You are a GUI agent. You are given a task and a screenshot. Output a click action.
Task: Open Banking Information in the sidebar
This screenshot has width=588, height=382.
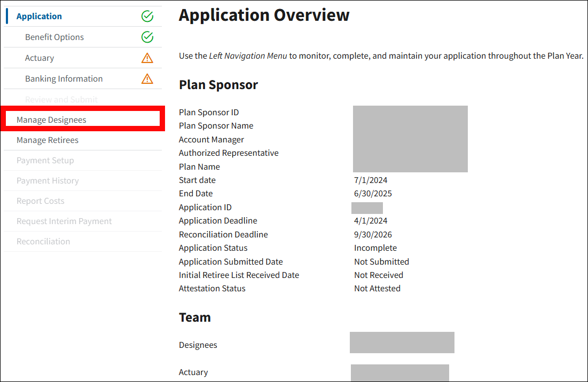[64, 79]
